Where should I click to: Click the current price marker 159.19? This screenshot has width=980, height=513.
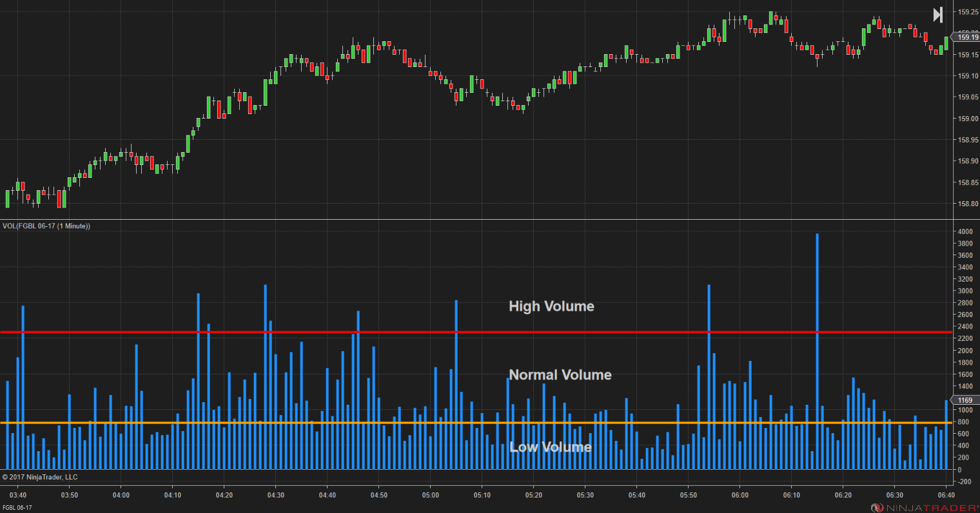[967, 37]
